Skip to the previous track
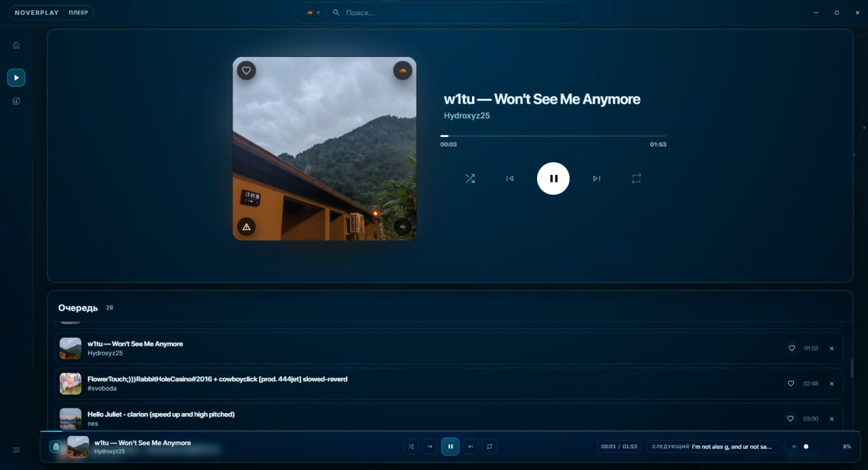 coord(509,178)
